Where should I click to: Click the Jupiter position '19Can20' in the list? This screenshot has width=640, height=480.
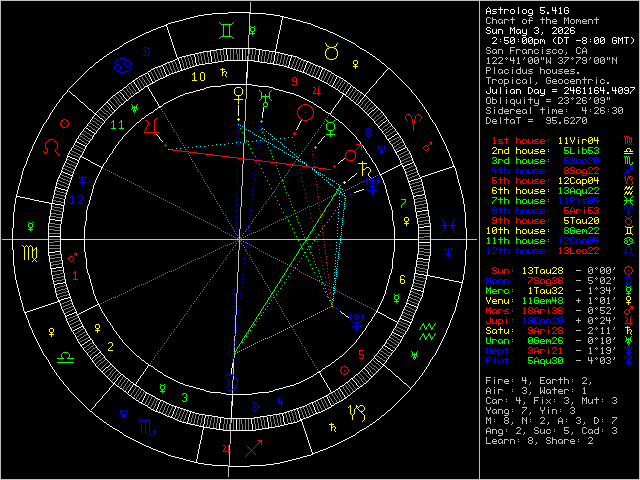click(x=542, y=321)
